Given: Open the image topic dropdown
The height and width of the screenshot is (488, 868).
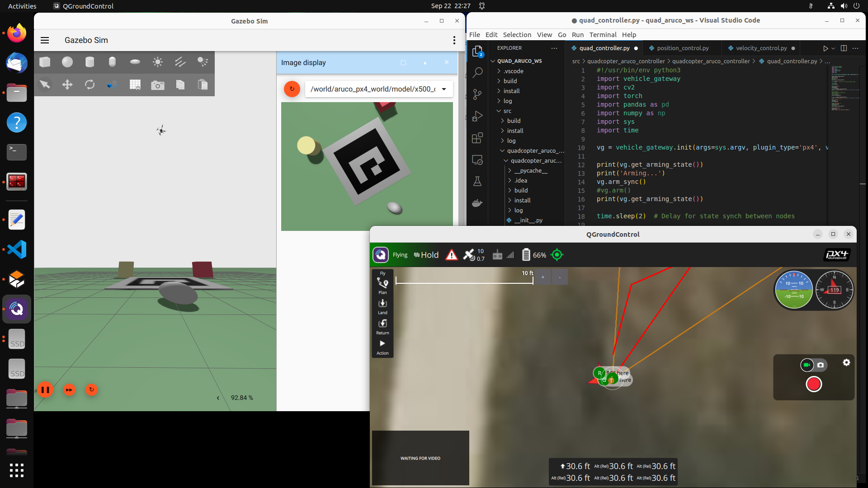Looking at the screenshot, I should [x=444, y=89].
